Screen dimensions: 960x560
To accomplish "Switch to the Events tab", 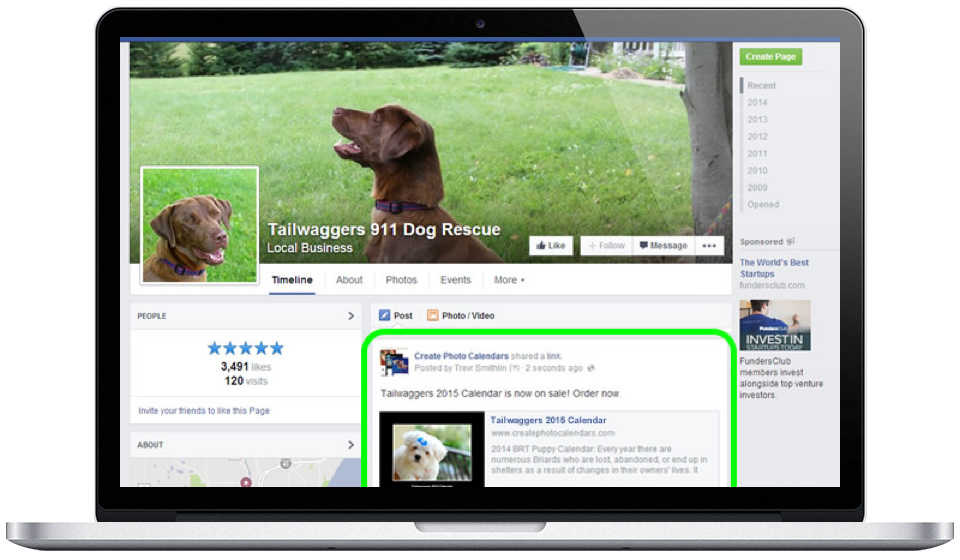I will click(x=455, y=280).
